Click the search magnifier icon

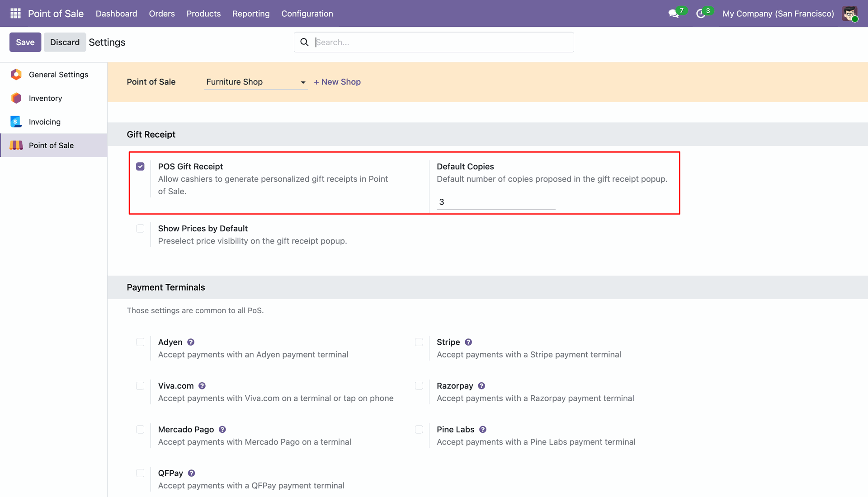click(305, 42)
